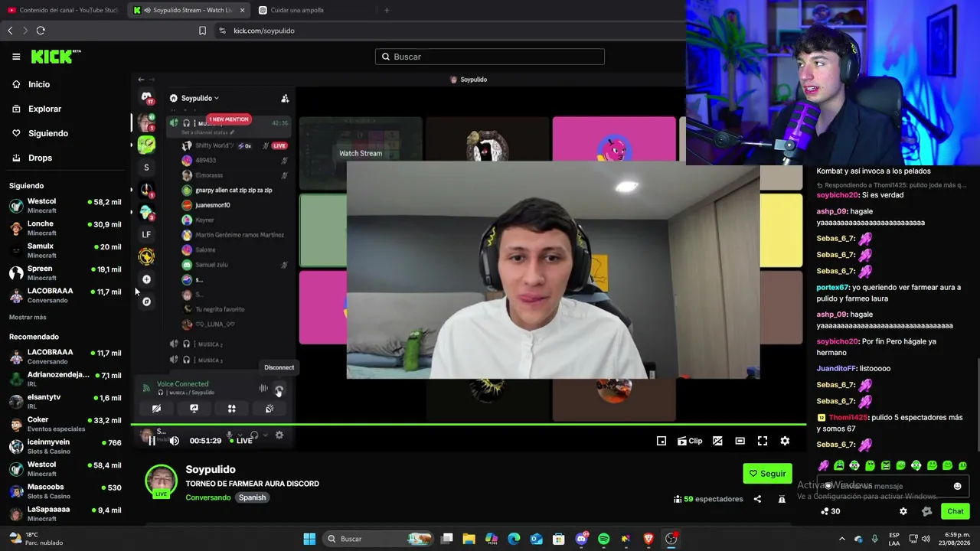Open the video player settings gear
The height and width of the screenshot is (551, 980).
[785, 441]
